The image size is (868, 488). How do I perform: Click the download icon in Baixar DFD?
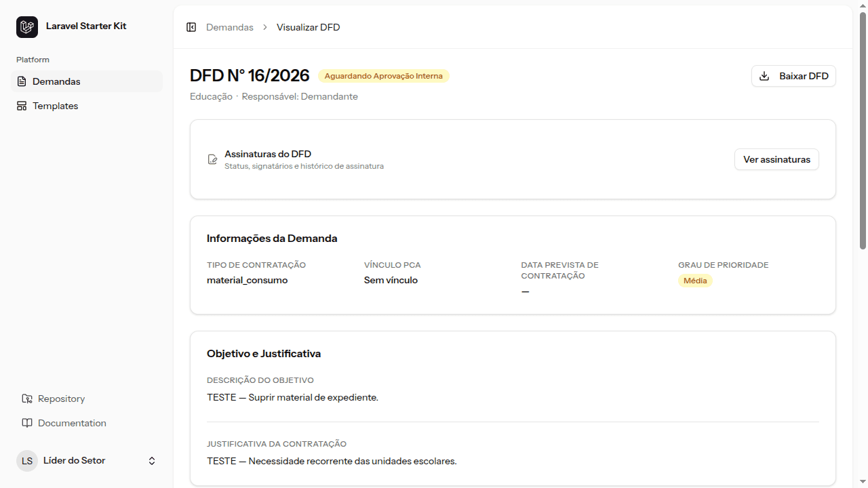(764, 76)
